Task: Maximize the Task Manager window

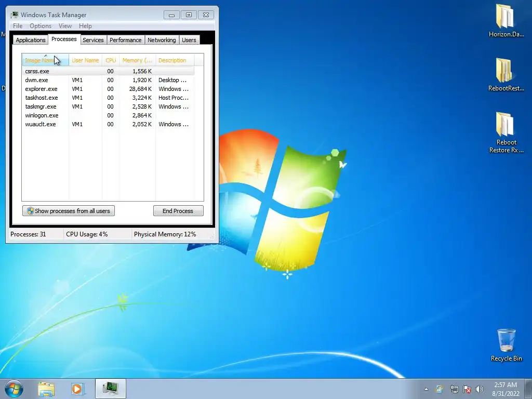Action: (189, 15)
